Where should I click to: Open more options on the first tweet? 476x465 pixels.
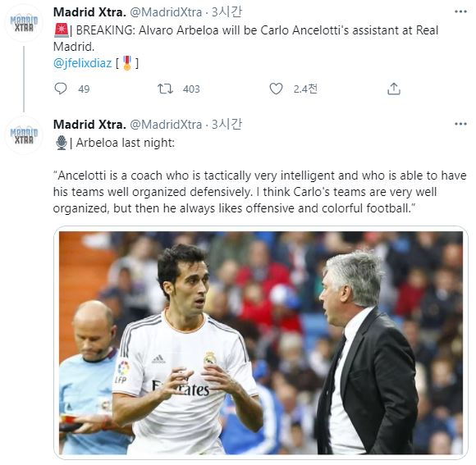click(x=460, y=11)
